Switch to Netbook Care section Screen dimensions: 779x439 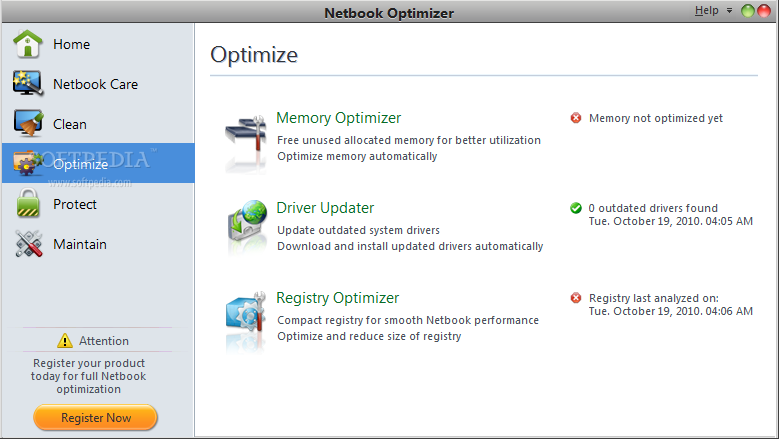point(95,84)
